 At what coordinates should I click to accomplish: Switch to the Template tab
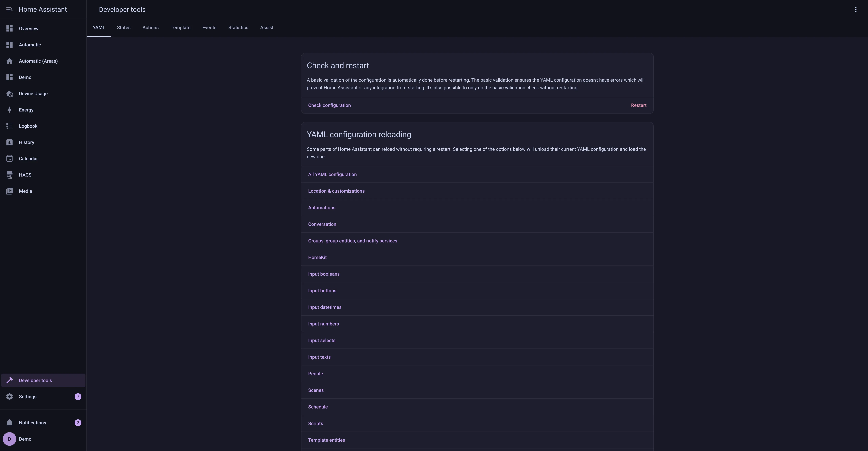coord(180,28)
